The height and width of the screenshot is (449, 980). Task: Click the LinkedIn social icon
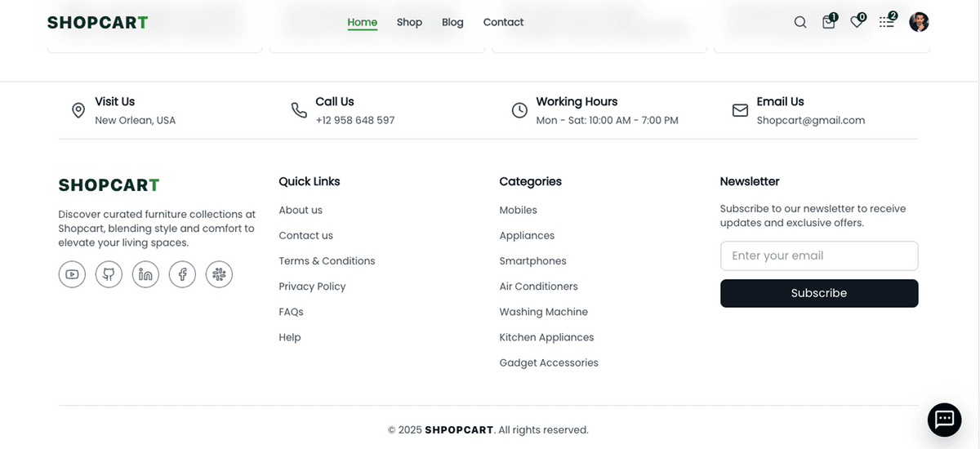click(145, 274)
